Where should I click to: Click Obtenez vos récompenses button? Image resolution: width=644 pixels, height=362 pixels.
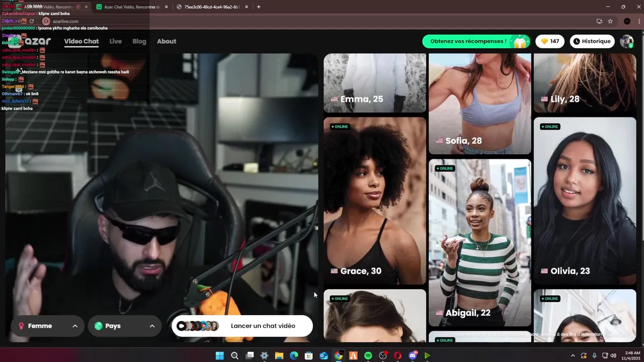point(476,41)
